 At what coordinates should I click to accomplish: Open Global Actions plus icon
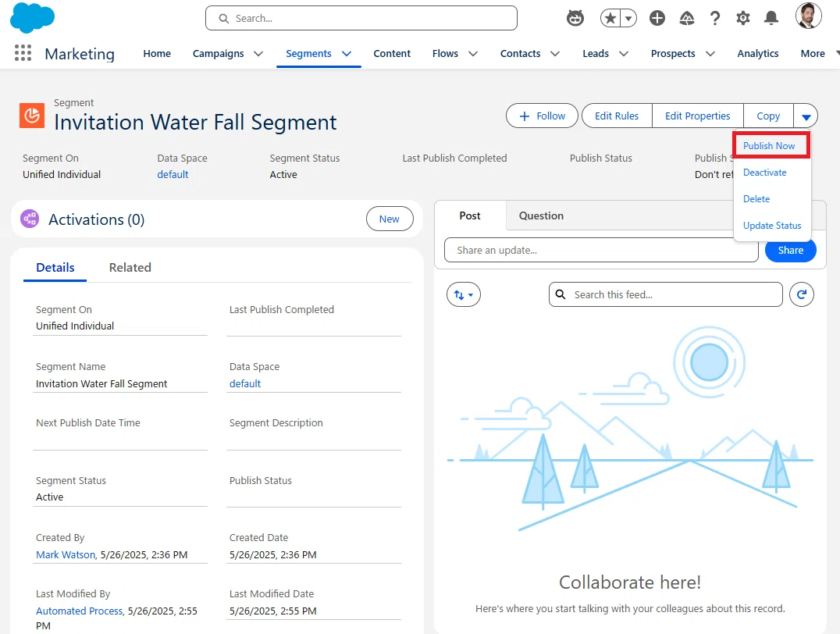point(657,18)
